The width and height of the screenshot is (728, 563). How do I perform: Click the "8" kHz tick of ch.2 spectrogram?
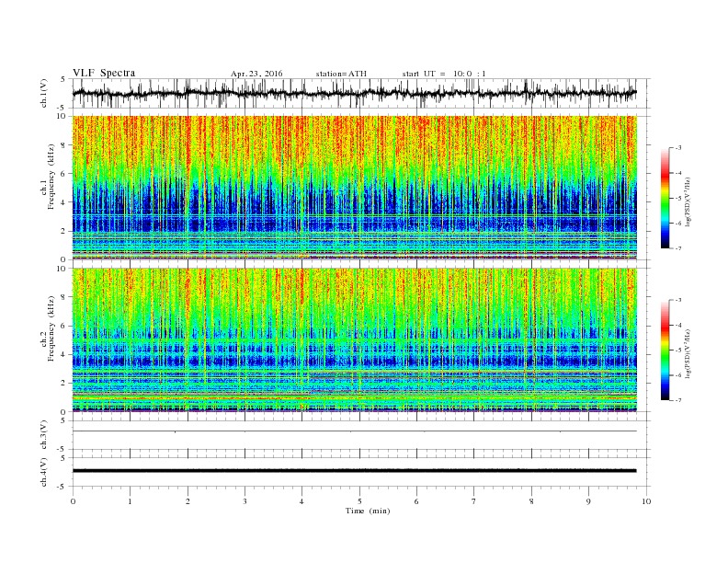pyautogui.click(x=64, y=297)
